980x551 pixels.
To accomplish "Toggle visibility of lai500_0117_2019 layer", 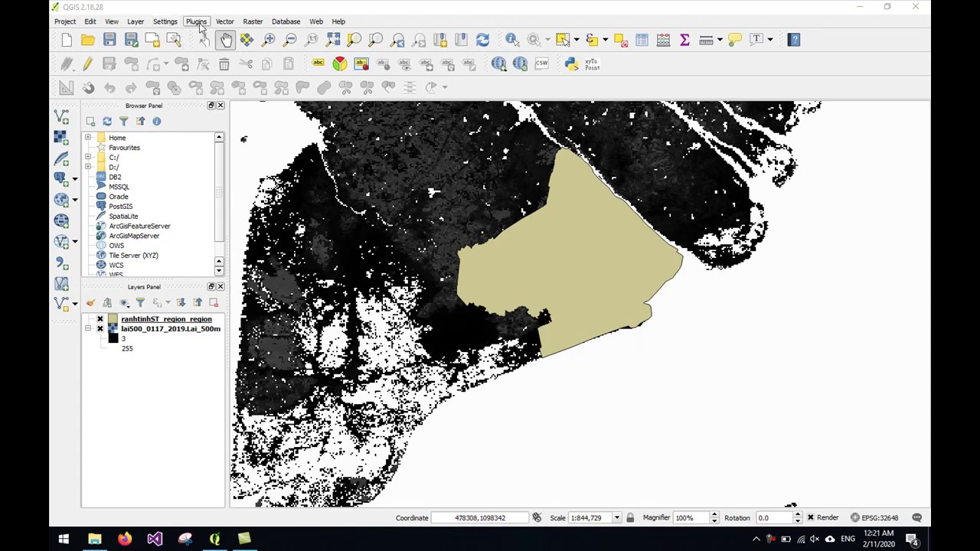I will tap(100, 329).
